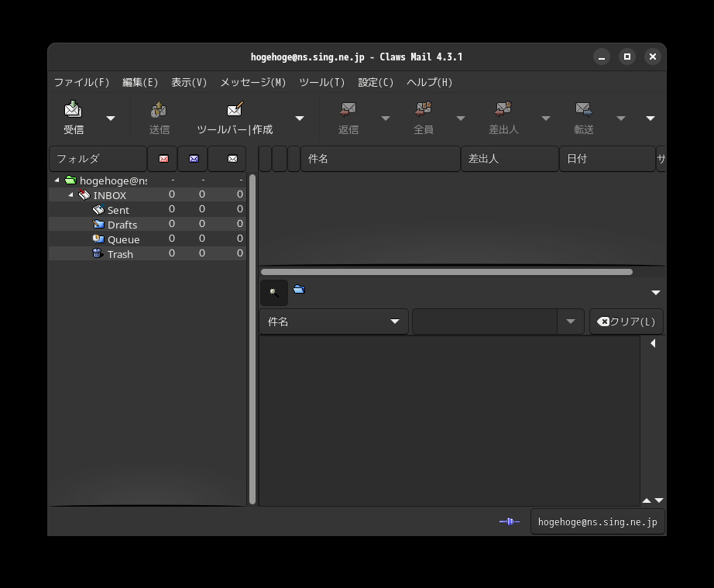Click the Compose (作成) toolbar icon

(x=235, y=110)
